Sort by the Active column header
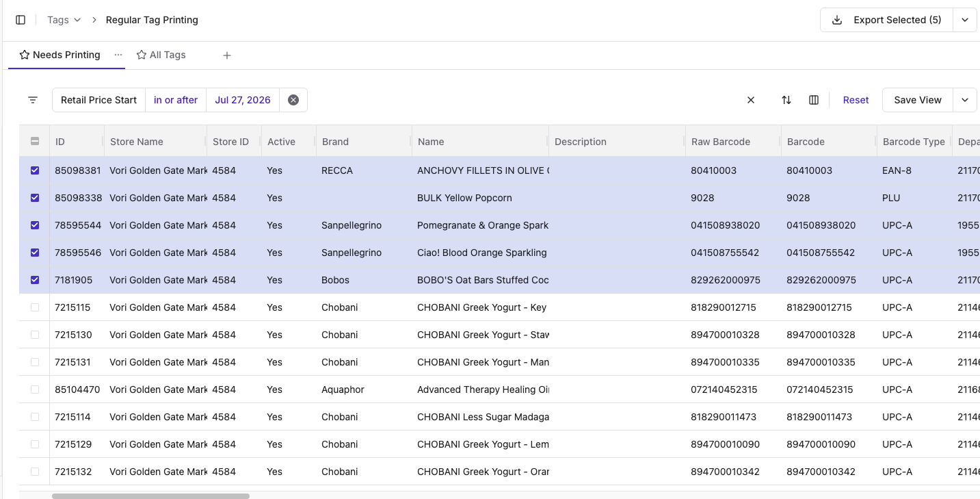Screen dimensions: 980x499 pyautogui.click(x=289, y=142)
